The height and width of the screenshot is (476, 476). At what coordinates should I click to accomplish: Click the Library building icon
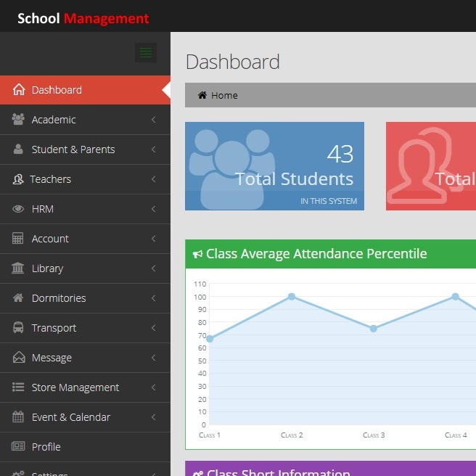coord(17,268)
